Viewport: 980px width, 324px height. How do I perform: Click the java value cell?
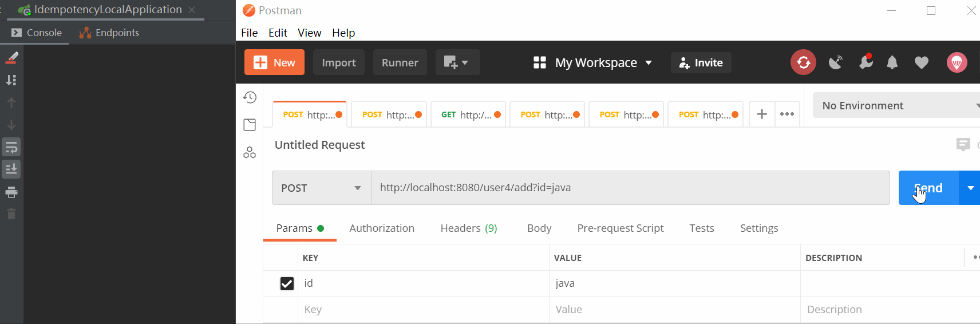point(675,283)
